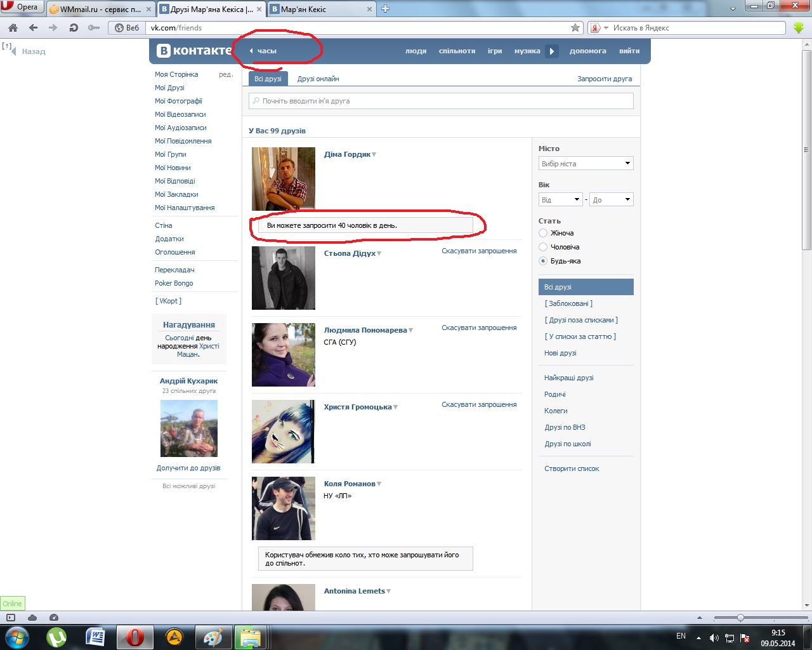812x650 pixels.
Task: Click the Opera Turbo speedometer icon
Action: (54, 618)
